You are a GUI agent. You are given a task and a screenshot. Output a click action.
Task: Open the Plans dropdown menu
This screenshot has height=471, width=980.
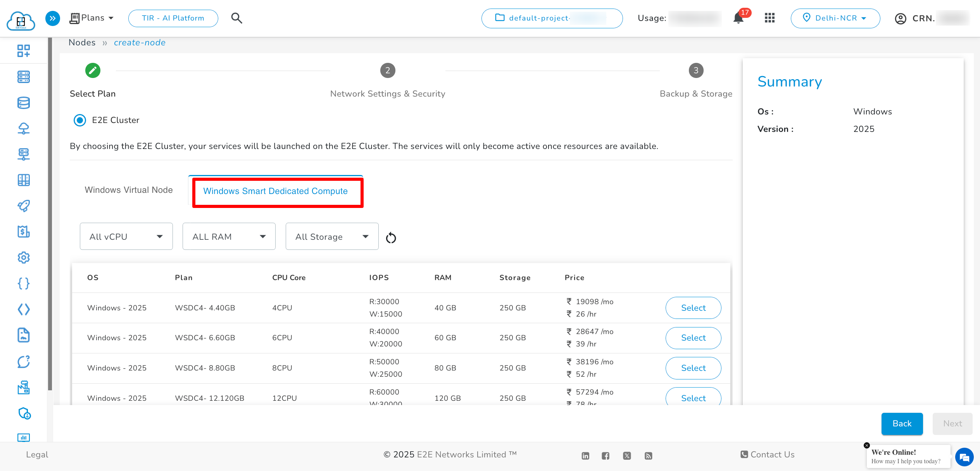pos(92,18)
